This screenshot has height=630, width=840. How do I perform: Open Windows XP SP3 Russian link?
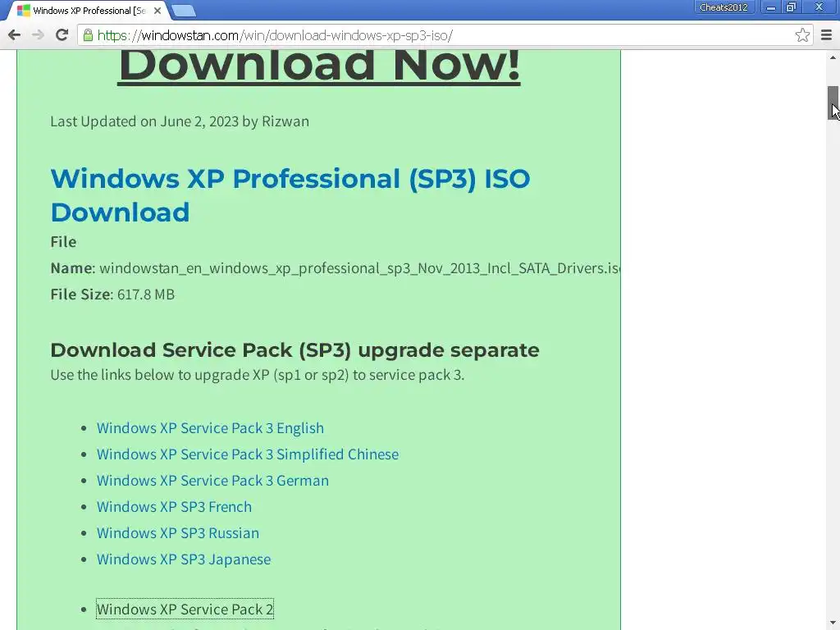point(178,533)
